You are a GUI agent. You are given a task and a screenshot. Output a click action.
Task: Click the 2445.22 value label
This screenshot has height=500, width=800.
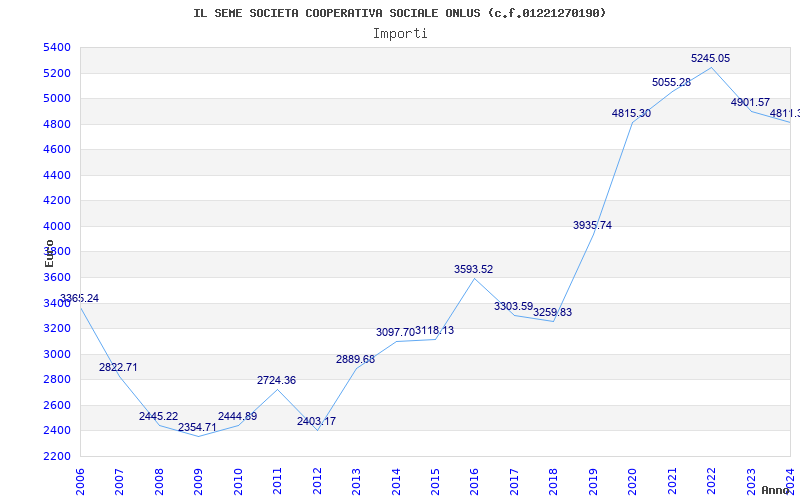tap(159, 416)
